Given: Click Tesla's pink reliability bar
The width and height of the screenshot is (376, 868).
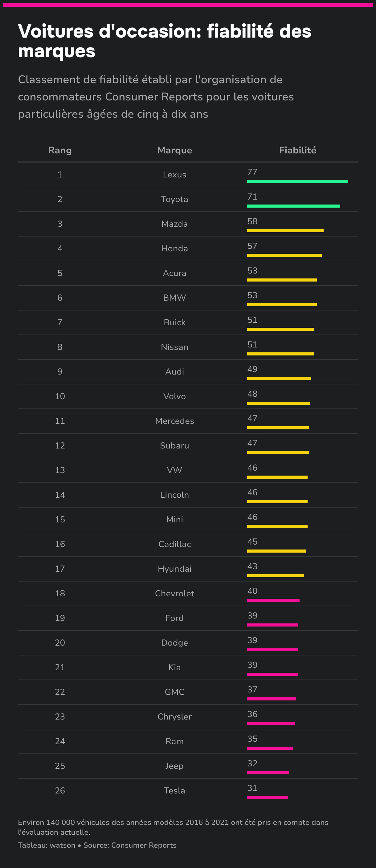Looking at the screenshot, I should coord(267,797).
